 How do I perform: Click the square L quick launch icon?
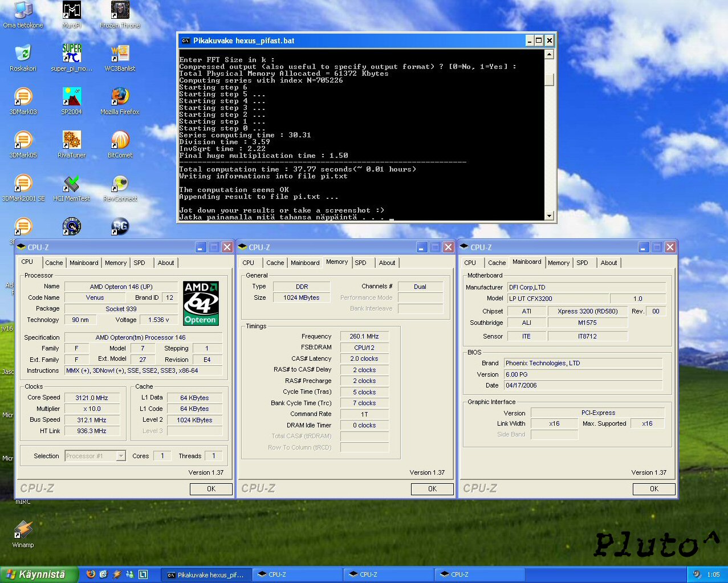143,574
